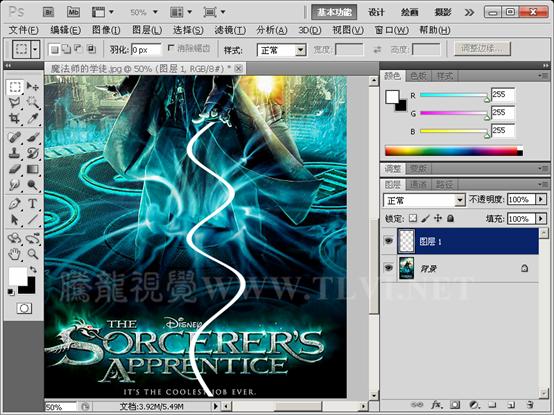Launch Adobe Bridge from the Br icon
The image size is (554, 415).
(x=49, y=12)
